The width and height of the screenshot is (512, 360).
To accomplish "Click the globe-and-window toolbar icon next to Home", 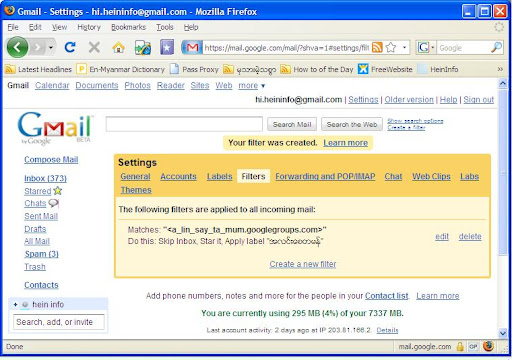I will [x=143, y=48].
